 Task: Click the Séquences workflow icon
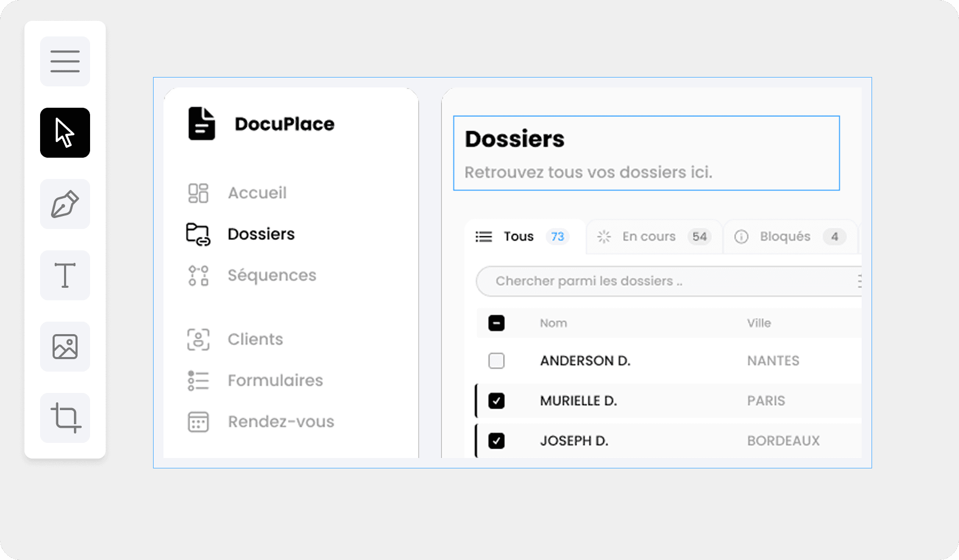point(198,275)
